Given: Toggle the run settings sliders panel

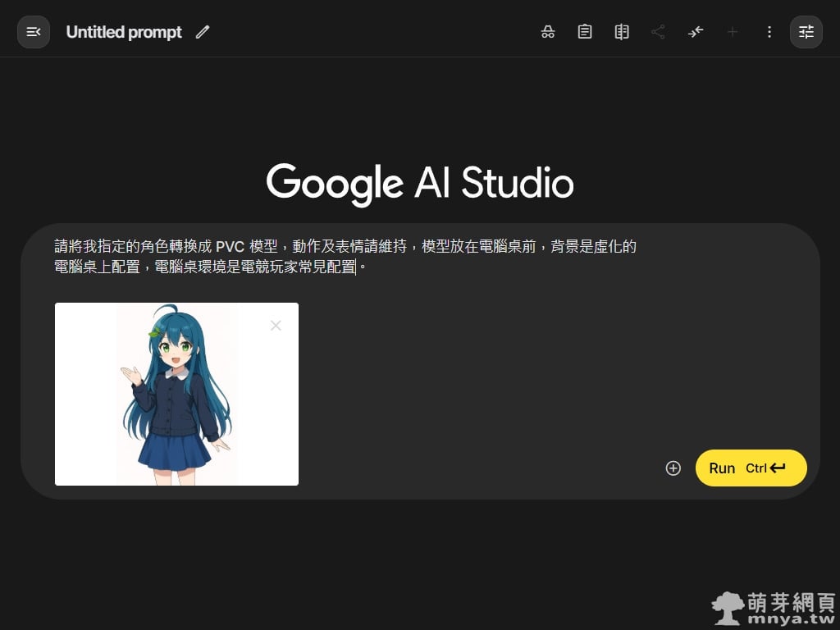Looking at the screenshot, I should pos(806,32).
